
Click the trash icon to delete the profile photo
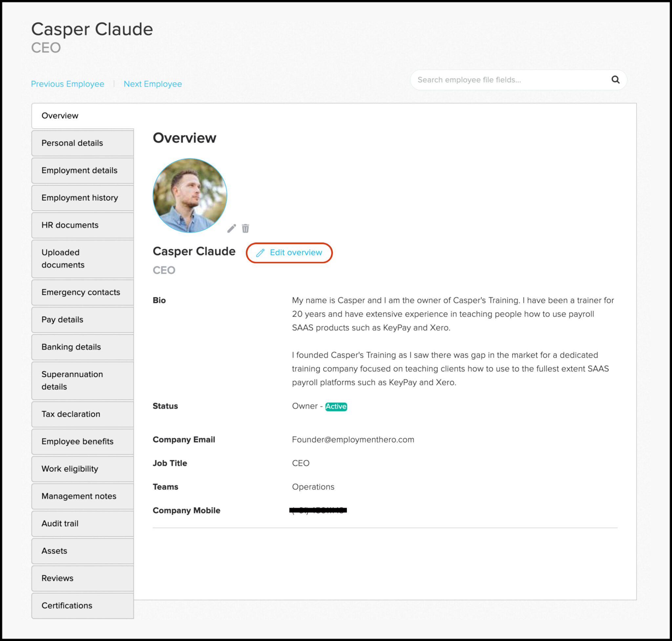click(x=245, y=228)
